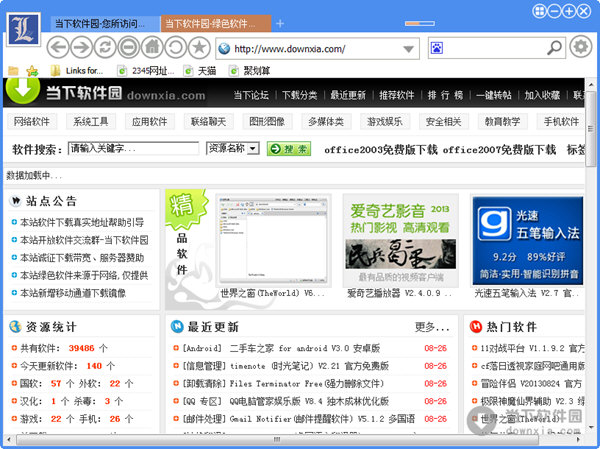
Task: Click the green 搜索 button
Action: click(289, 149)
